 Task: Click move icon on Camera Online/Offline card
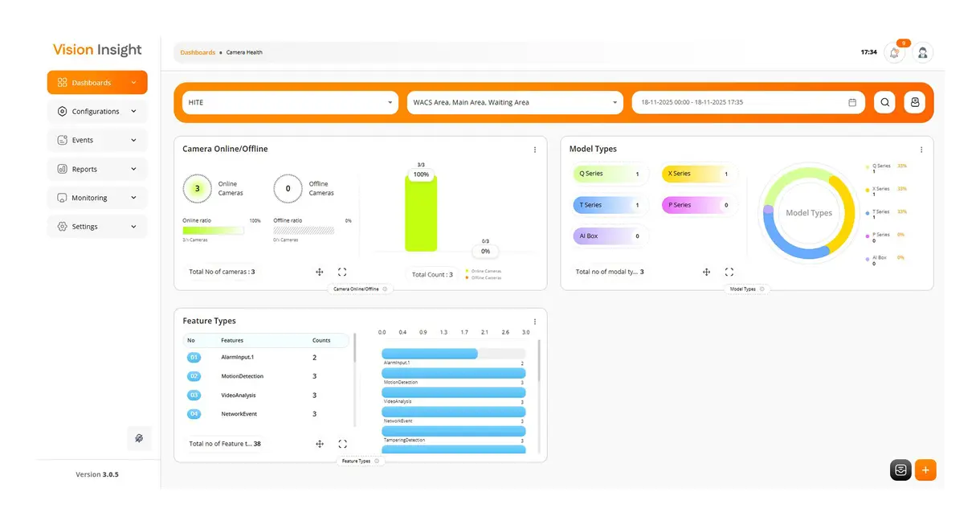pos(320,273)
